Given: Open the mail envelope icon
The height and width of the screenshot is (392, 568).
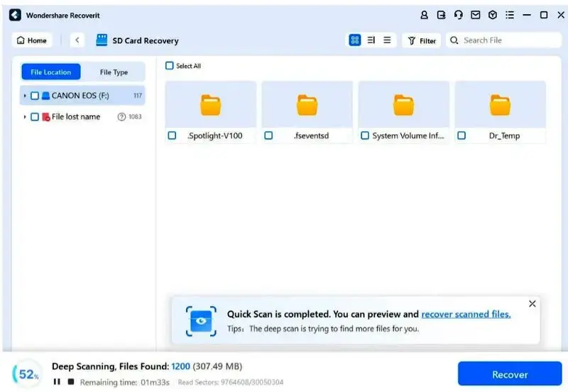Looking at the screenshot, I should (475, 15).
